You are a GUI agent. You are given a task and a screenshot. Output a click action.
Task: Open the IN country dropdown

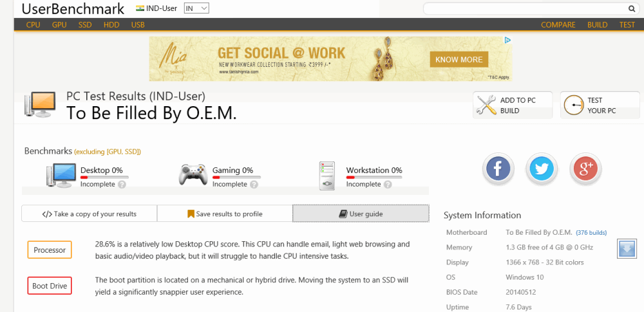pyautogui.click(x=196, y=8)
